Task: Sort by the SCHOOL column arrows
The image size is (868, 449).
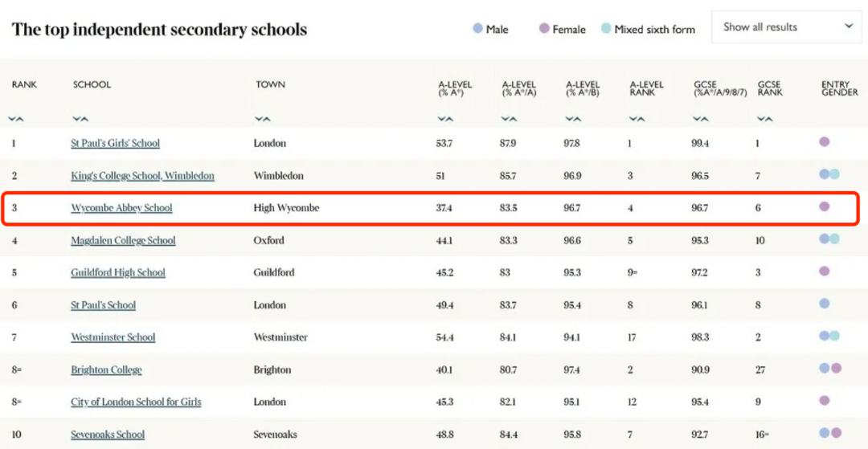Action: (x=80, y=119)
